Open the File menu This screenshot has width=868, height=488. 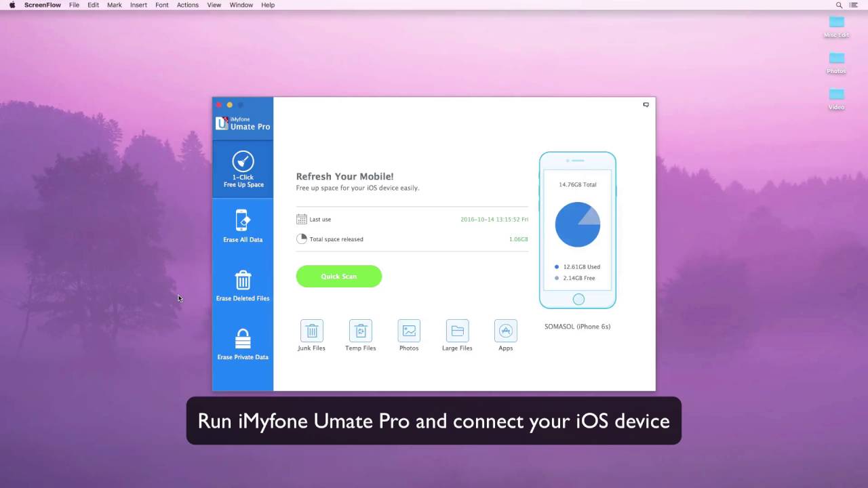click(x=74, y=5)
